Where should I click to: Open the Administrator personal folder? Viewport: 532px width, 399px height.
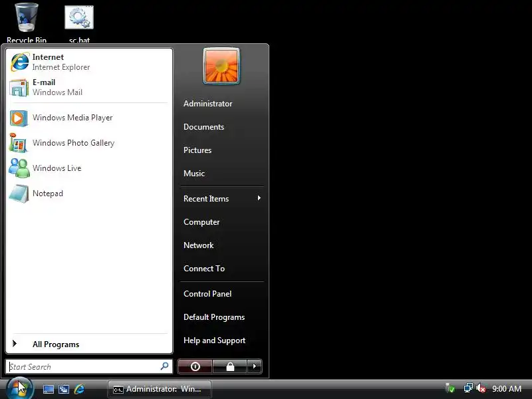point(208,104)
